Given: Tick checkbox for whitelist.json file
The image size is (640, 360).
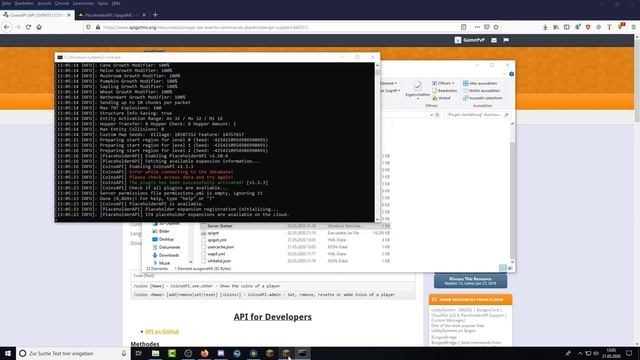Looking at the screenshot, I should (x=203, y=261).
